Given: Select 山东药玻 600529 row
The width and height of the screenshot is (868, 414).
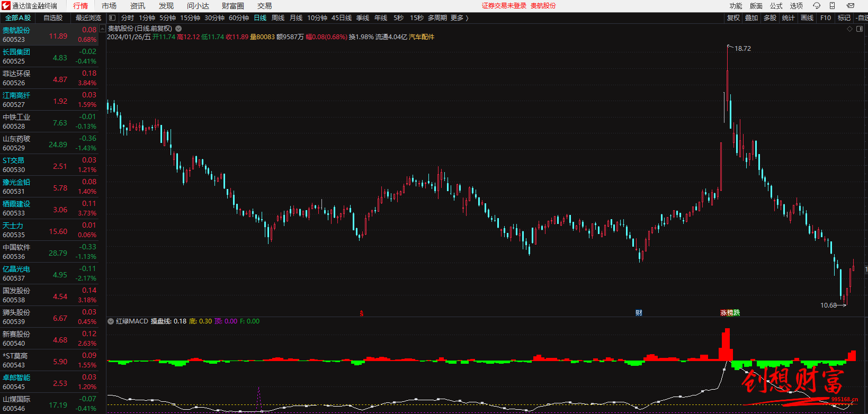Looking at the screenshot, I should pyautogui.click(x=49, y=143).
